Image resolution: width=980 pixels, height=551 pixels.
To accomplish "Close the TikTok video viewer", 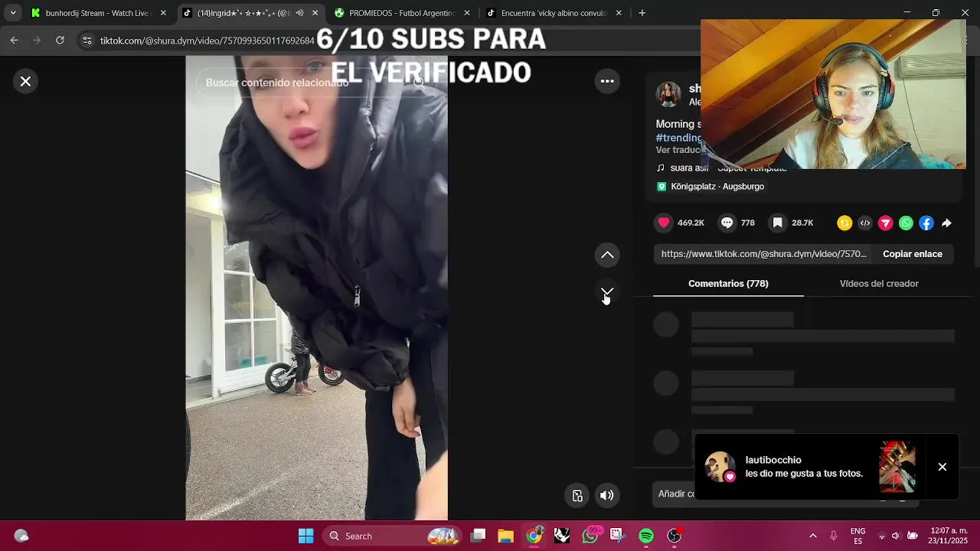I will click(x=25, y=81).
